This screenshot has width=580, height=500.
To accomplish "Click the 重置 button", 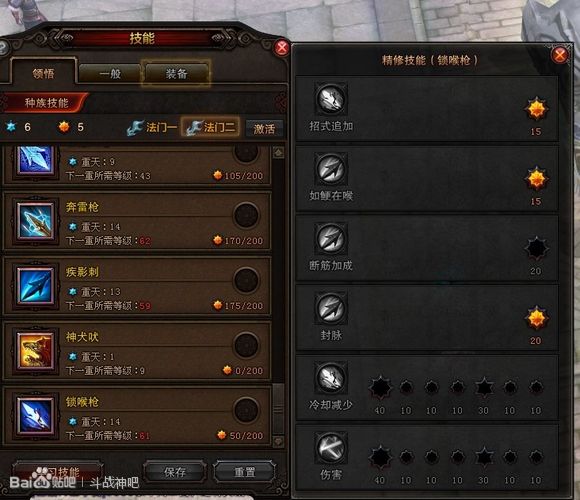I will (x=245, y=472).
